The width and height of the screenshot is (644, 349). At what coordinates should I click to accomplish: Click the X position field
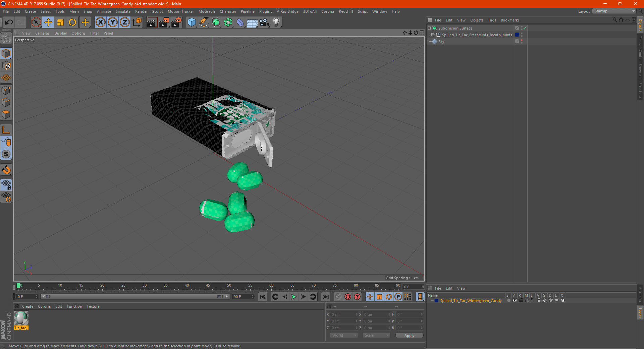344,314
